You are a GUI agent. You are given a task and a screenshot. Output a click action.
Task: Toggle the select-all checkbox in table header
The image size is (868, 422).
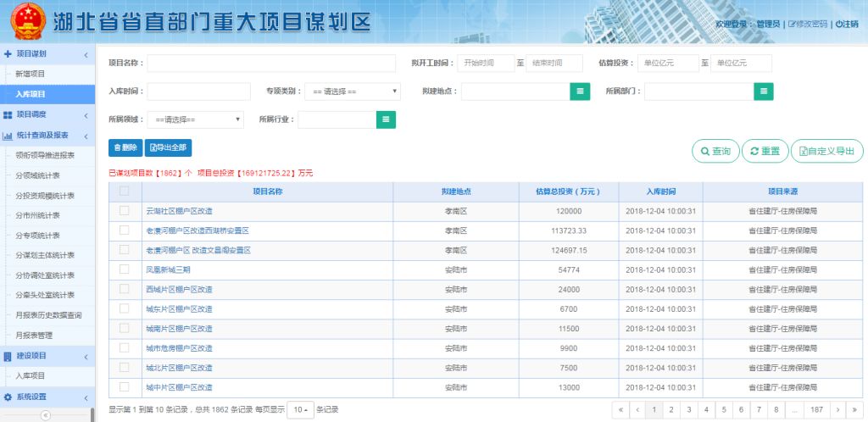point(125,192)
